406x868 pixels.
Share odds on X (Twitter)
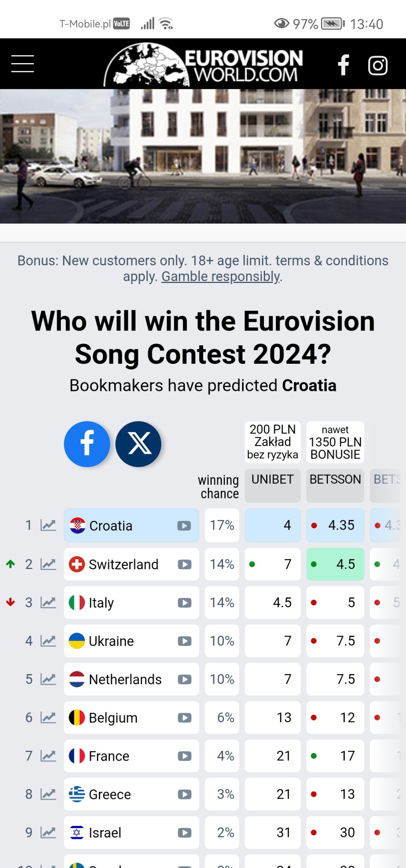tap(138, 444)
